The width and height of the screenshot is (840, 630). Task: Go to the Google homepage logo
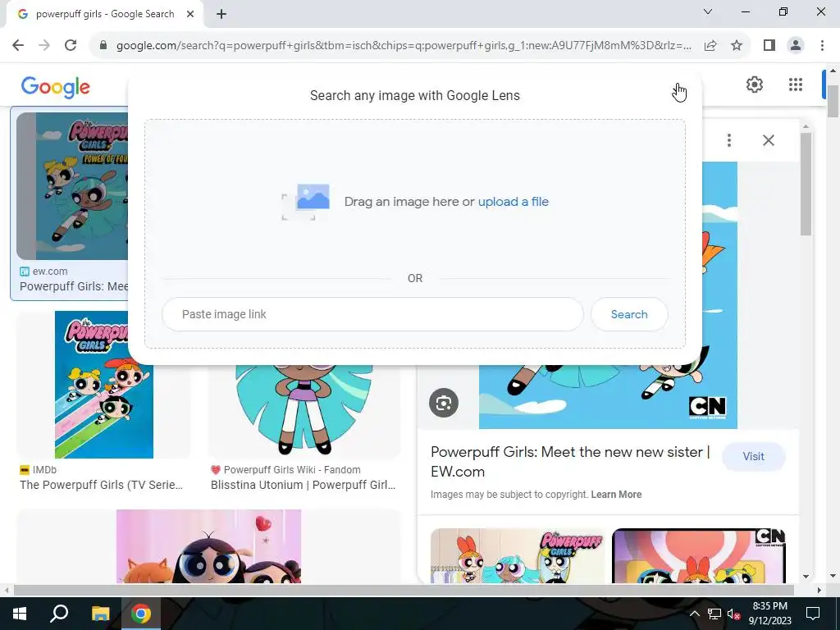coord(56,87)
